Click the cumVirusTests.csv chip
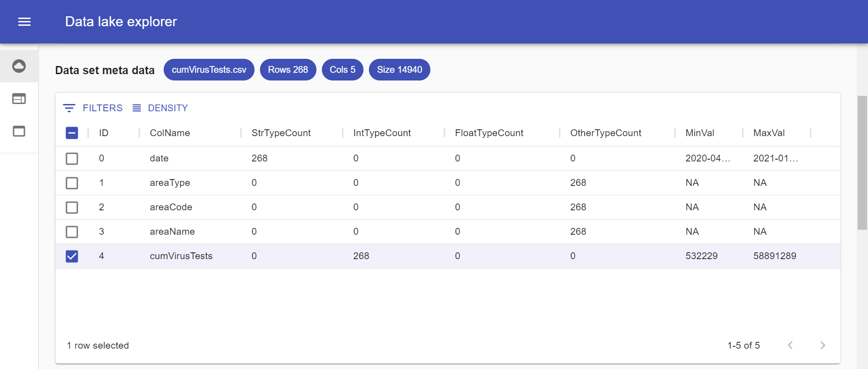Viewport: 868px width, 369px height. (209, 70)
